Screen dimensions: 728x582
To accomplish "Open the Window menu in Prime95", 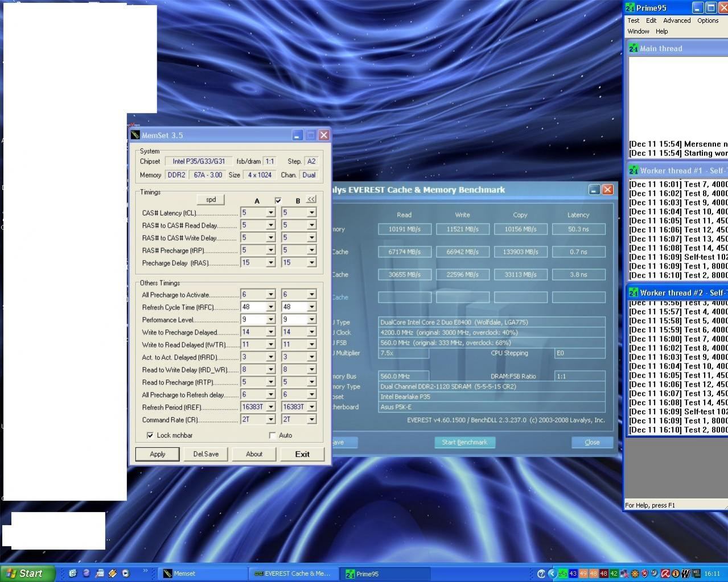I will click(x=638, y=31).
